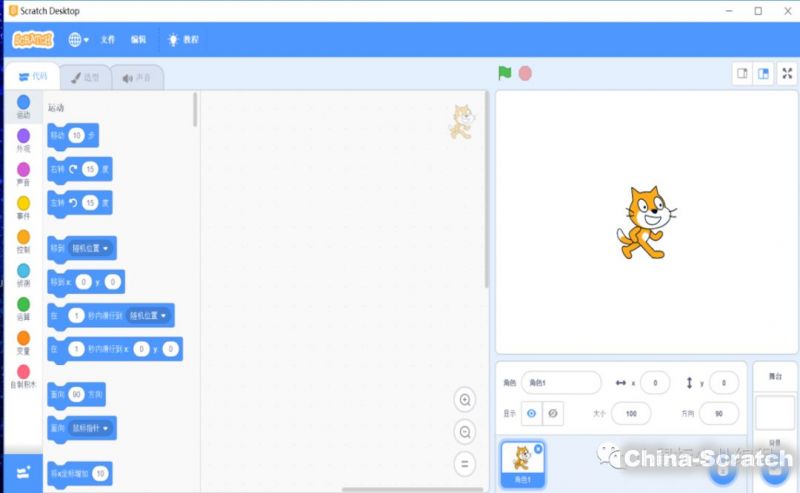Maximize the Scratch Desktop window
800x493 pixels.
click(x=758, y=11)
